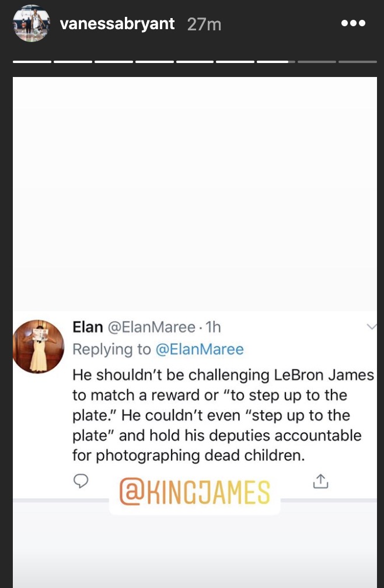Open the @KINGJAMES mention sticker
This screenshot has height=588, width=384.
194,492
